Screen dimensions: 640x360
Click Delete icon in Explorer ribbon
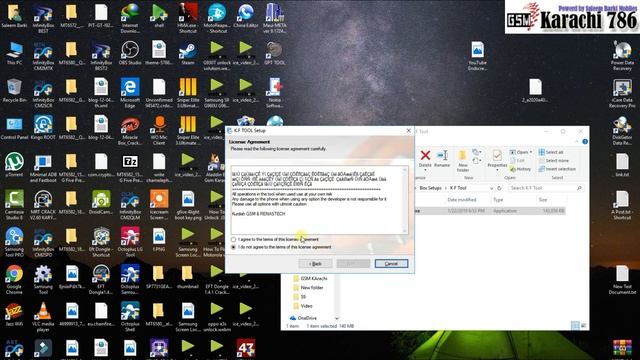425,158
